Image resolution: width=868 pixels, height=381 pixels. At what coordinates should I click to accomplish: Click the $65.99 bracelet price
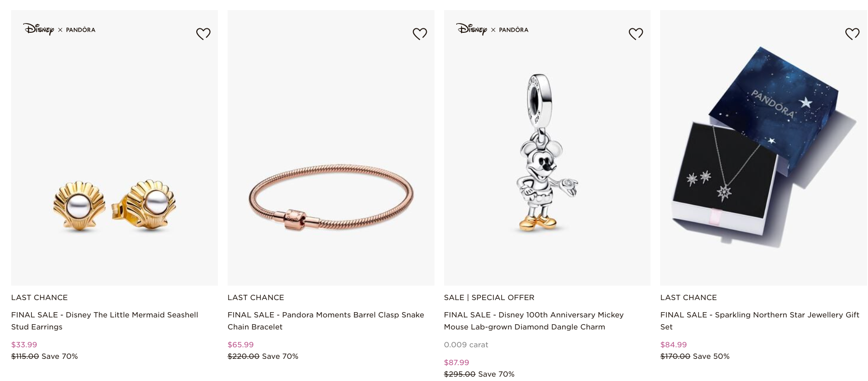pyautogui.click(x=241, y=345)
